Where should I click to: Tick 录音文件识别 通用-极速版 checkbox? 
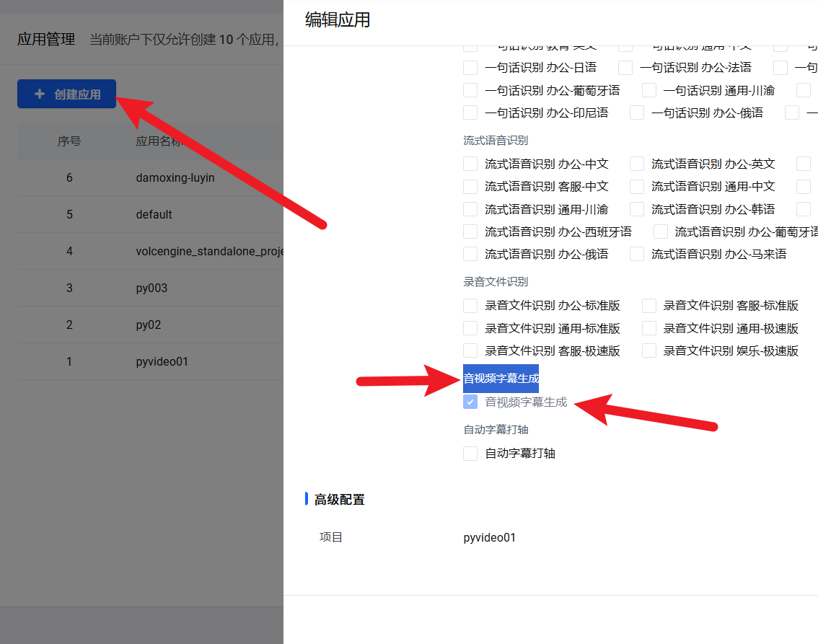tap(649, 328)
